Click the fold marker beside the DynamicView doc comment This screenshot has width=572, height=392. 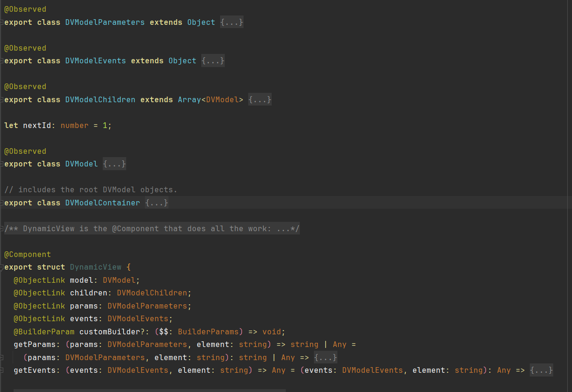click(1, 228)
